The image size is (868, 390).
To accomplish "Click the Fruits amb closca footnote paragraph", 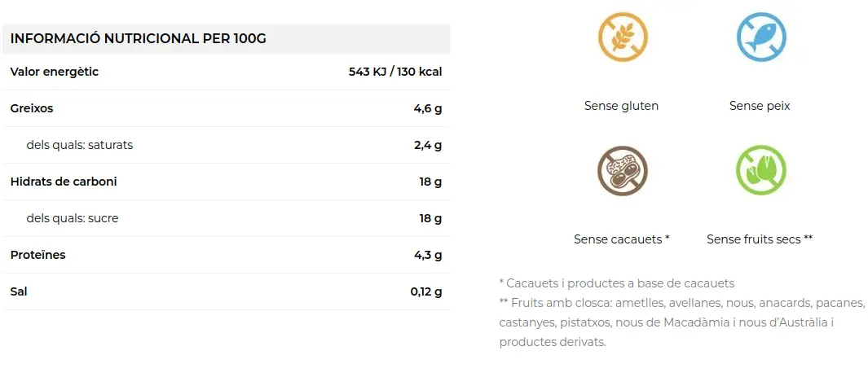I will [682, 322].
